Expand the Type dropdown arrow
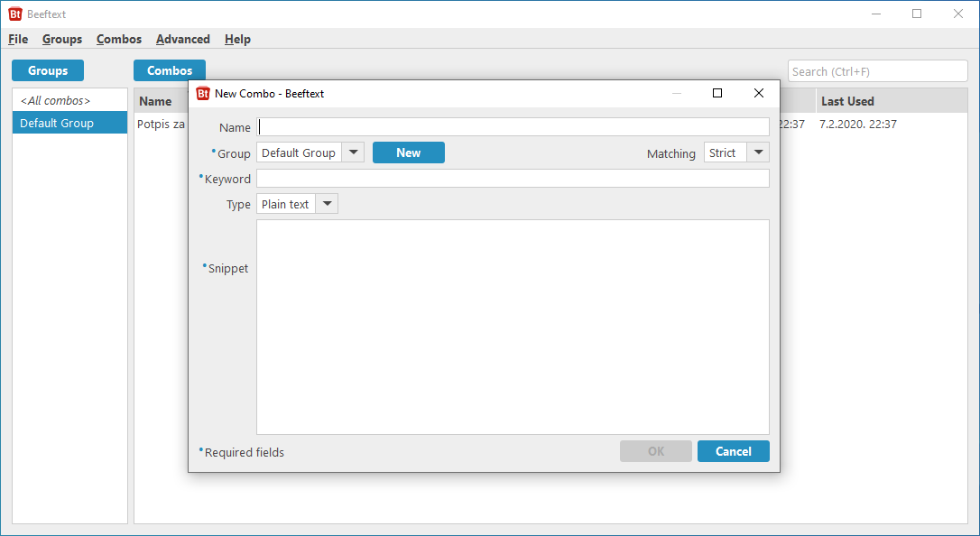Screen dimensions: 980x536 point(327,204)
